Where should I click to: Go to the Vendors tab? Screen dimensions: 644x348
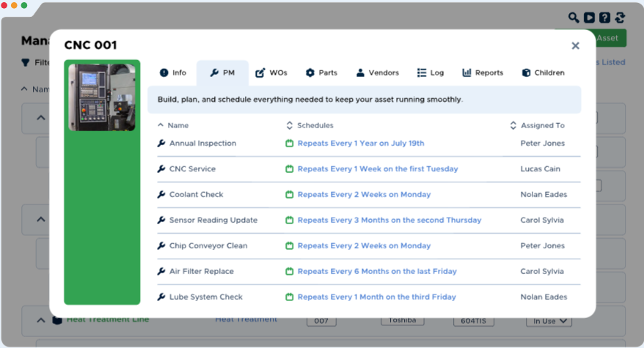(x=377, y=73)
